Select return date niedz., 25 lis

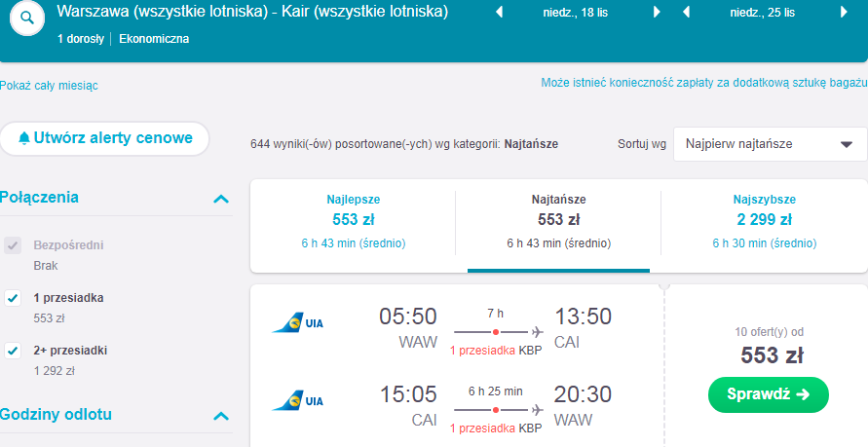coord(762,13)
